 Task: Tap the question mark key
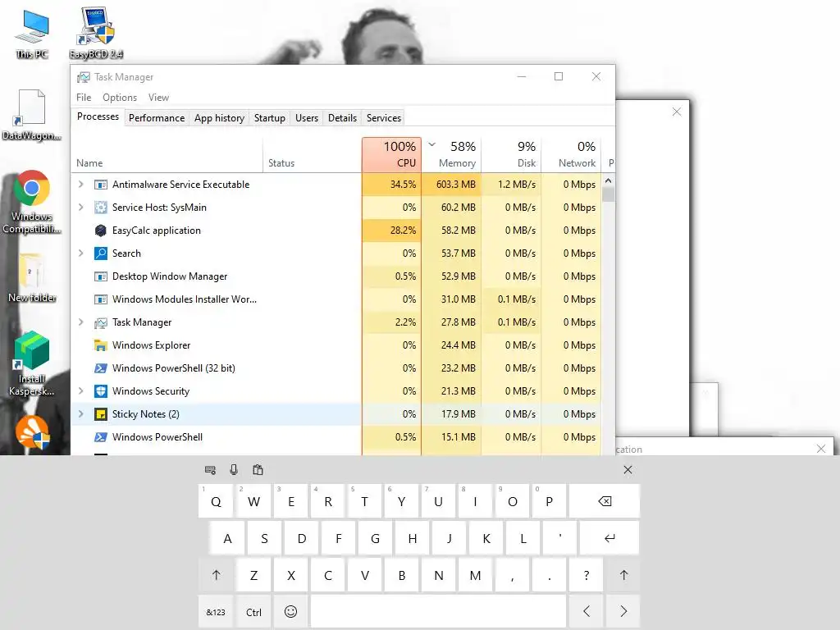pos(587,575)
